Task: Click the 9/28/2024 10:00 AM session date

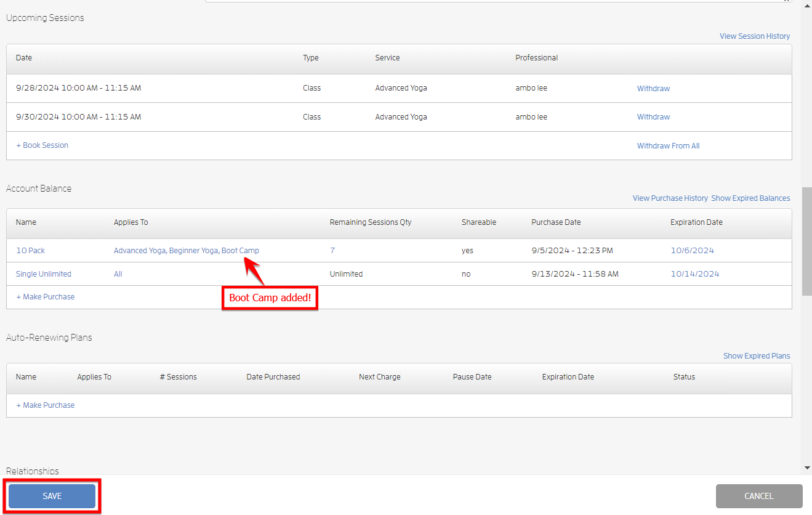Action: [78, 88]
